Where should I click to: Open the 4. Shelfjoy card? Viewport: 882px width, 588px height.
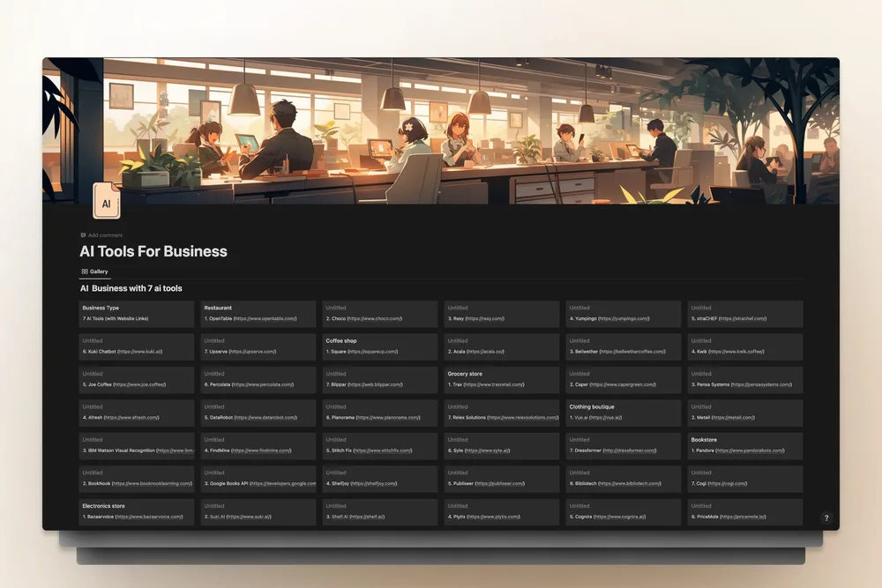pos(380,480)
